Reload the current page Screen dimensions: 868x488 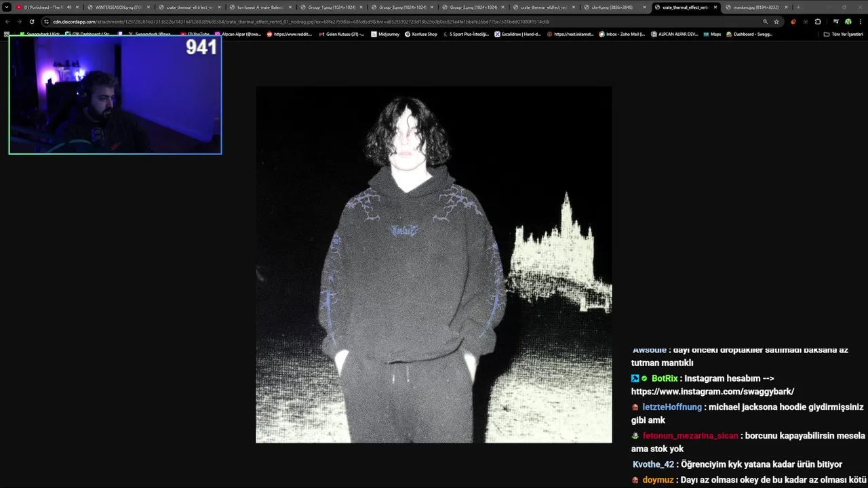click(x=31, y=22)
